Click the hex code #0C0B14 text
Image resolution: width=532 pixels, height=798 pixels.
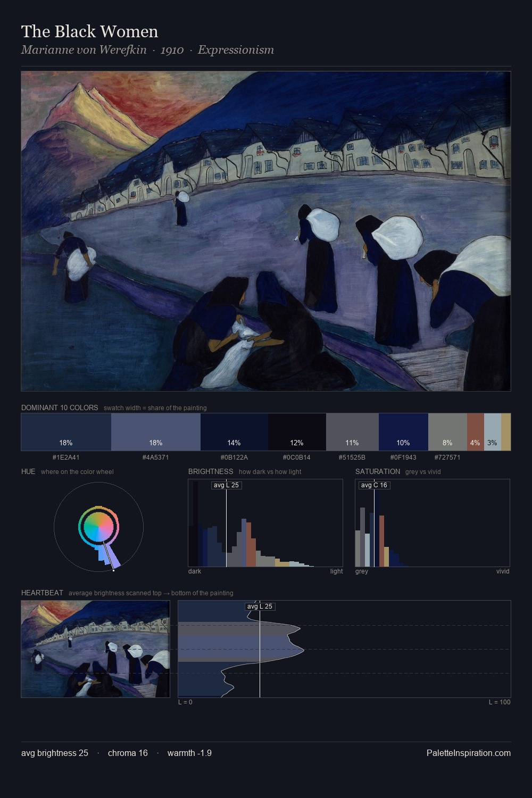click(297, 457)
